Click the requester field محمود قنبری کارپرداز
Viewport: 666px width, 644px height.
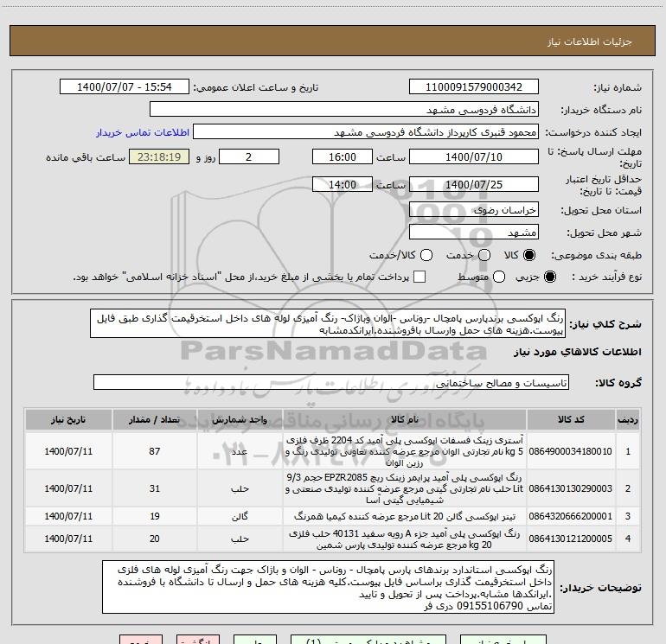click(366, 132)
